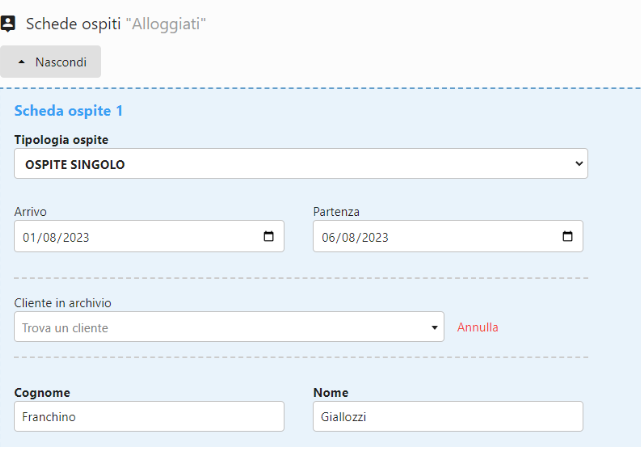Hide the guest cards with Nascondi
This screenshot has width=641, height=451.
pos(51,62)
